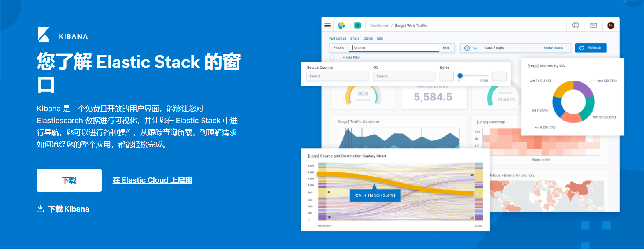Image resolution: width=644 pixels, height=249 pixels.
Task: Select the Edit menu option
Action: coord(380,38)
